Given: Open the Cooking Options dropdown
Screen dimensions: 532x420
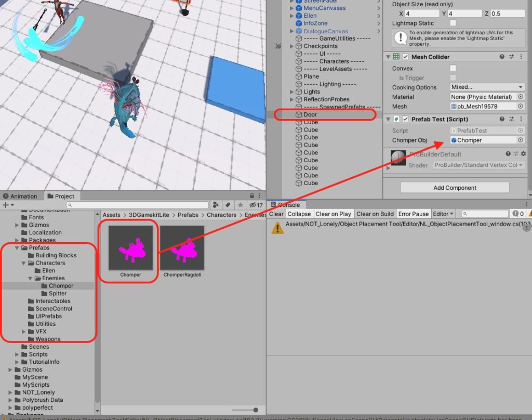Looking at the screenshot, I should point(487,87).
